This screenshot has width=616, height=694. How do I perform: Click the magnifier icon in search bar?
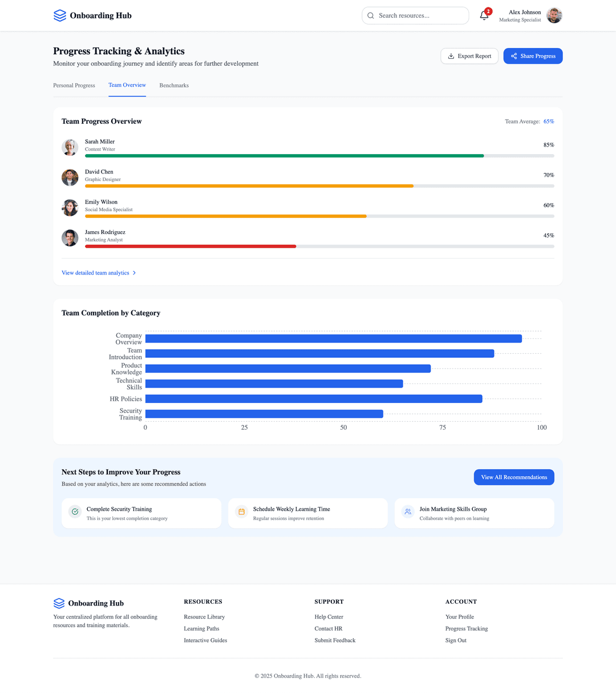pos(371,16)
